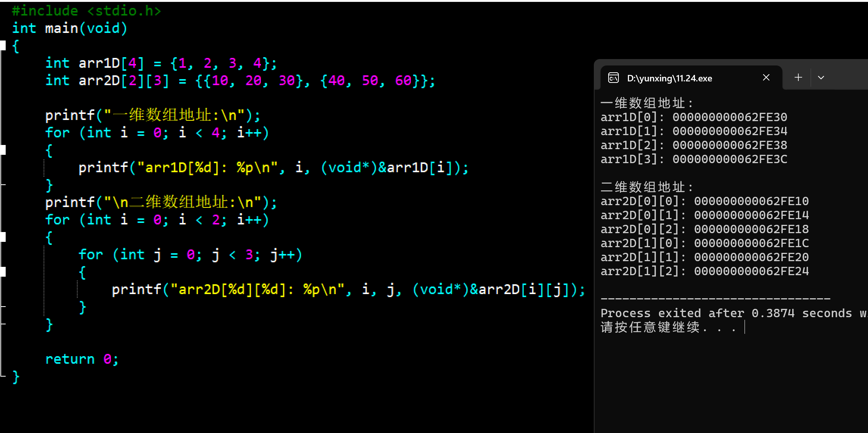
Task: Click the arr1D printf statement in loop
Action: 273,168
